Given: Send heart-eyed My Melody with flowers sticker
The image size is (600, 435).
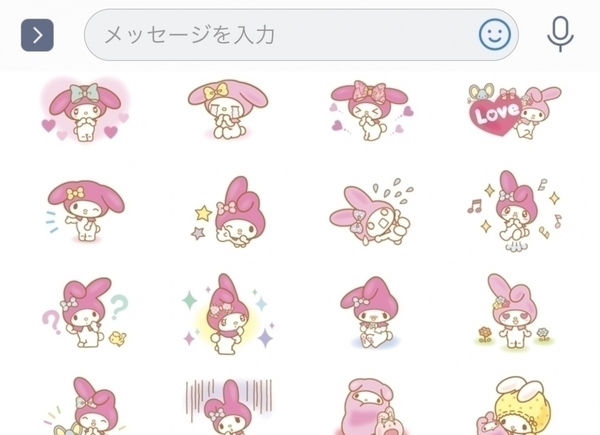Looking at the screenshot, I should point(514,313).
